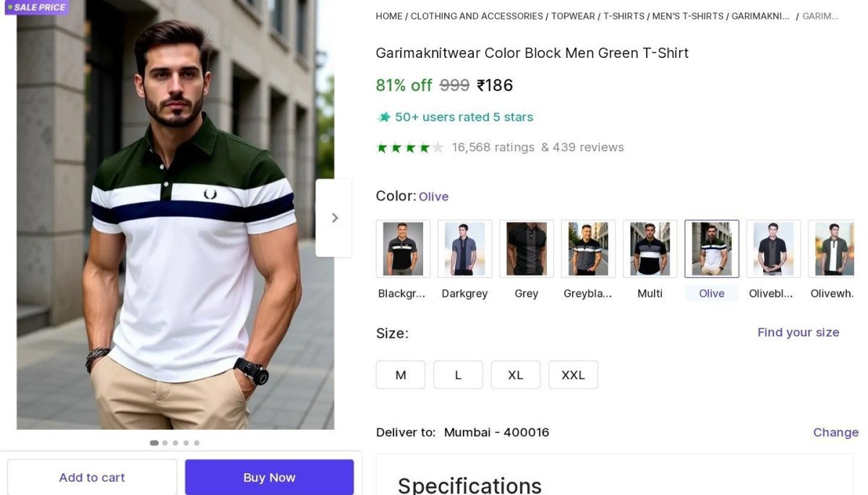This screenshot has height=495, width=868.
Task: Select the Darkgrey color variant
Action: click(x=464, y=247)
